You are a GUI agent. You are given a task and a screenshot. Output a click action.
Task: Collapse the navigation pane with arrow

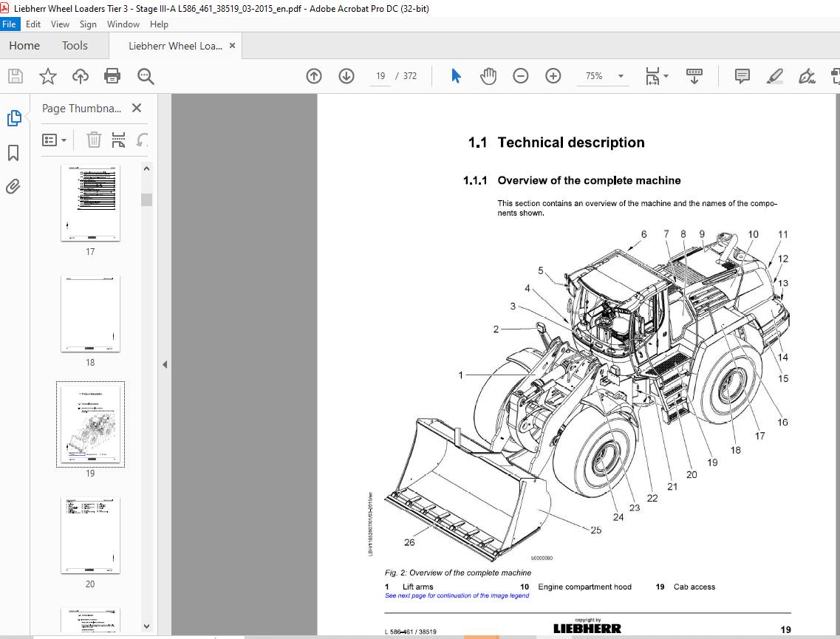tap(165, 365)
